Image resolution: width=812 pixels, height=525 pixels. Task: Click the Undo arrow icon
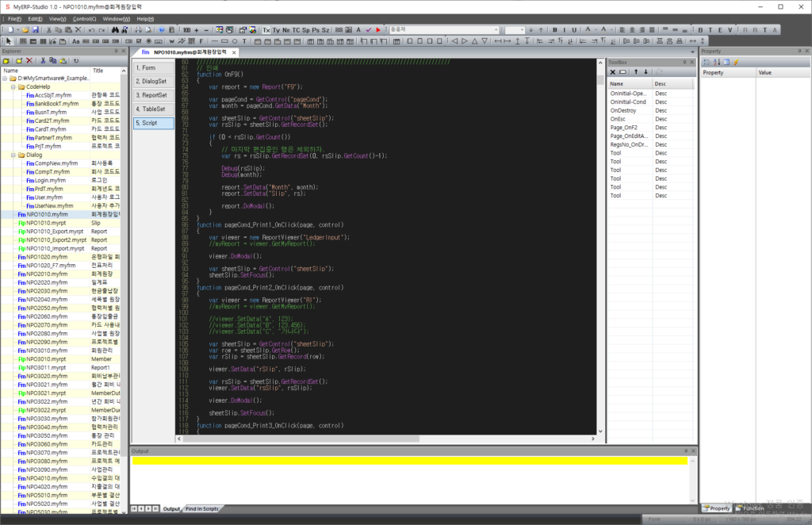[92, 30]
